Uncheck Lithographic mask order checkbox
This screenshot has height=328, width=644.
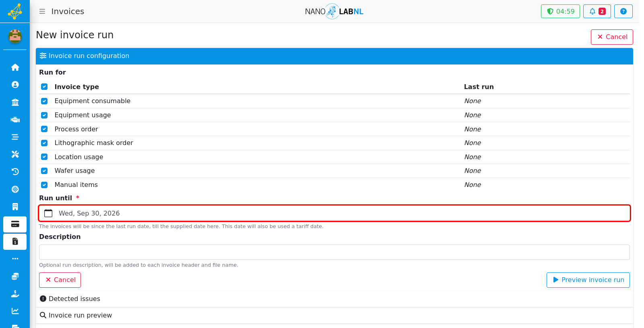coord(44,143)
